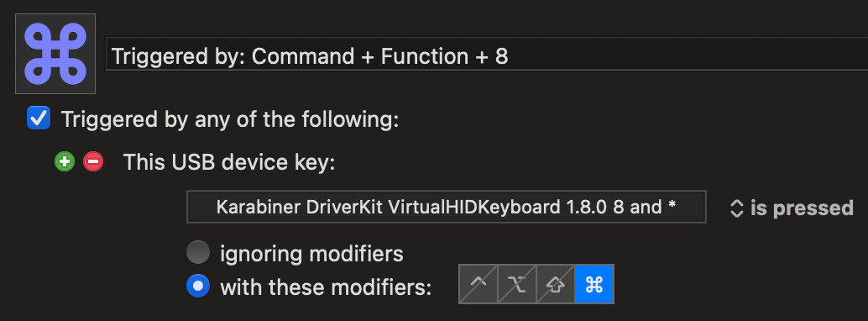Screen dimensions: 868x321
Task: Click the Triggered by any of the following label
Action: click(230, 119)
